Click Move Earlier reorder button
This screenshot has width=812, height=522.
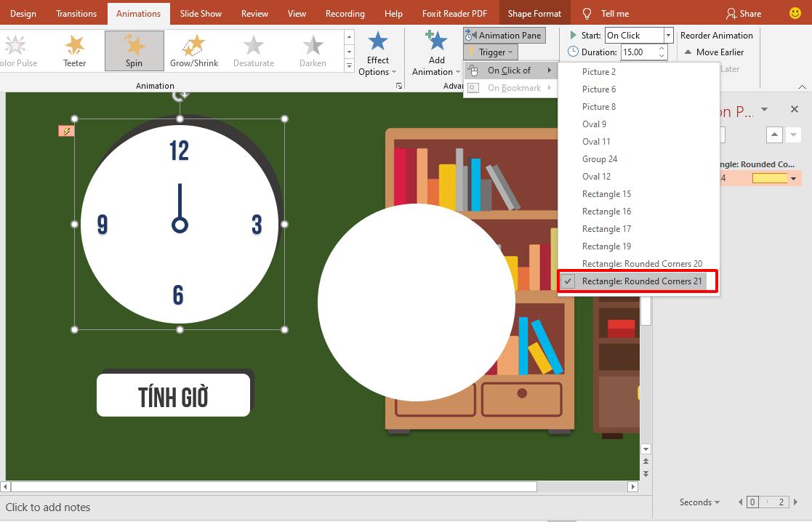pos(716,52)
